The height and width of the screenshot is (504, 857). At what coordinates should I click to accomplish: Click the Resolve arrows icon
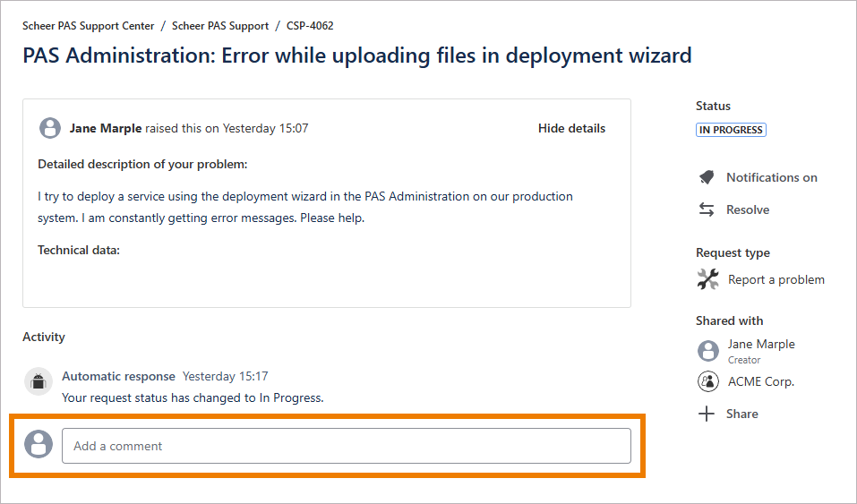(x=707, y=209)
